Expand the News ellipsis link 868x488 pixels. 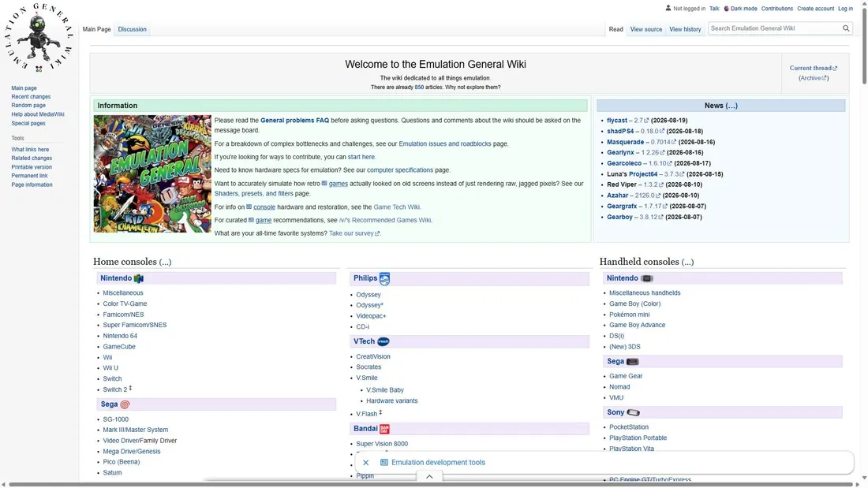731,106
